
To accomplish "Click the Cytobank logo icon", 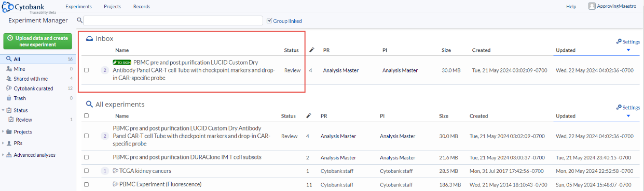I will tap(7, 7).
